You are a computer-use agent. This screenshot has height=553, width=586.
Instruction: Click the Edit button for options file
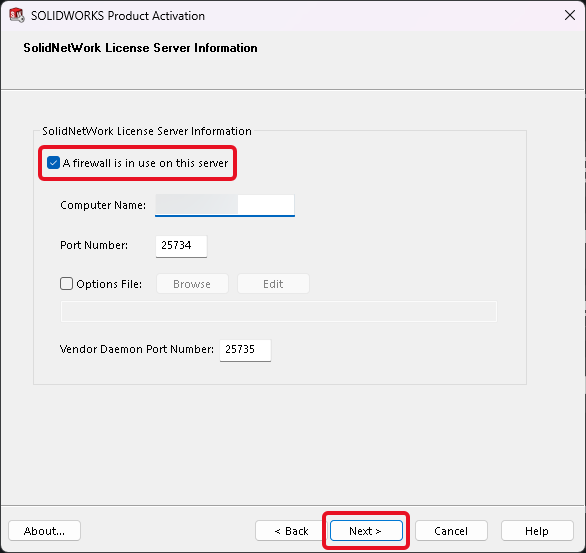273,284
